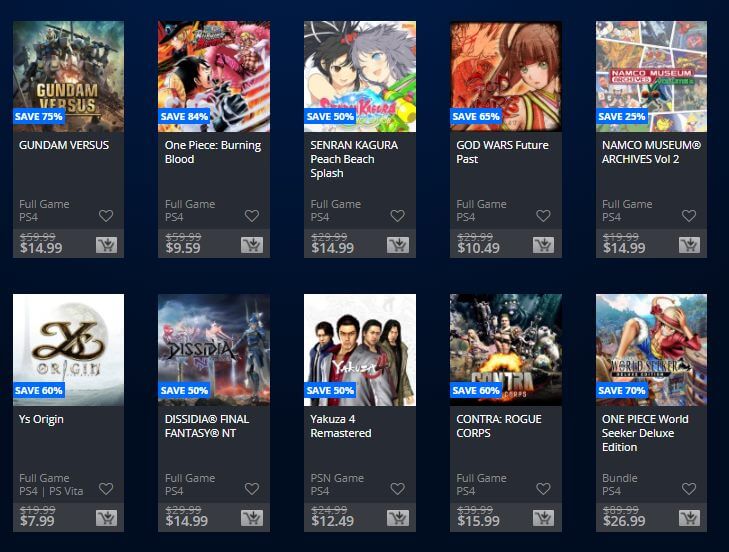
Task: Open the GOD WARS Future Past cover thumbnail
Action: [x=506, y=77]
